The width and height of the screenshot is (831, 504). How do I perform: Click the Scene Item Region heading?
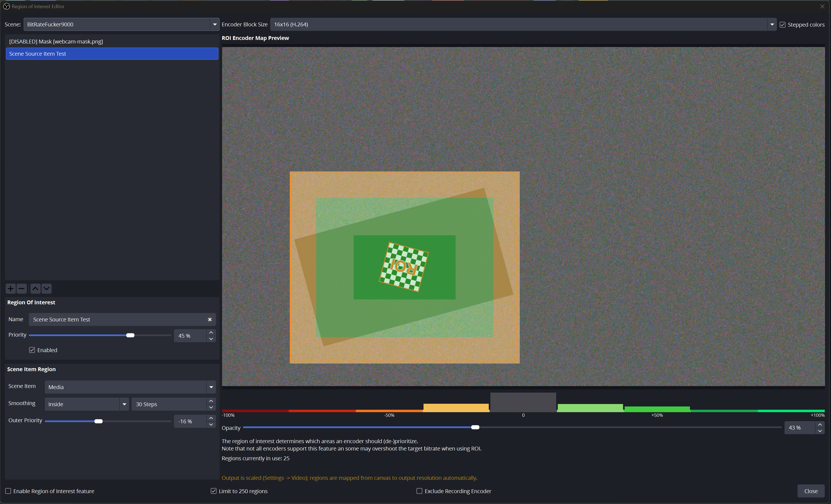(31, 369)
